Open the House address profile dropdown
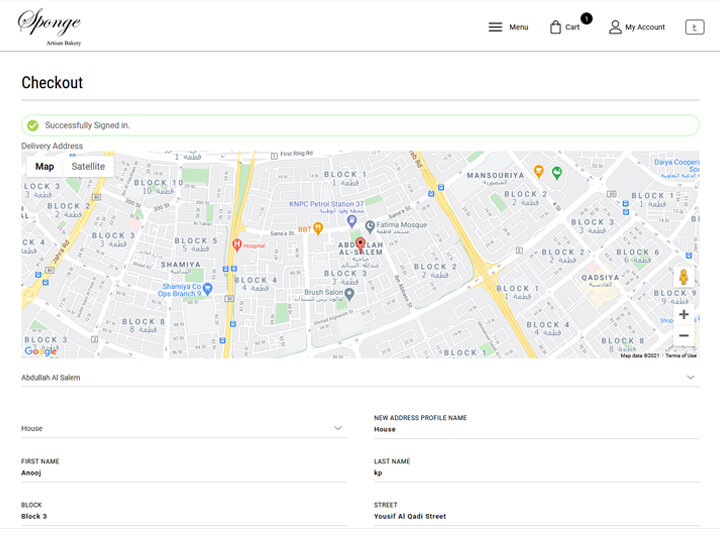 click(184, 428)
